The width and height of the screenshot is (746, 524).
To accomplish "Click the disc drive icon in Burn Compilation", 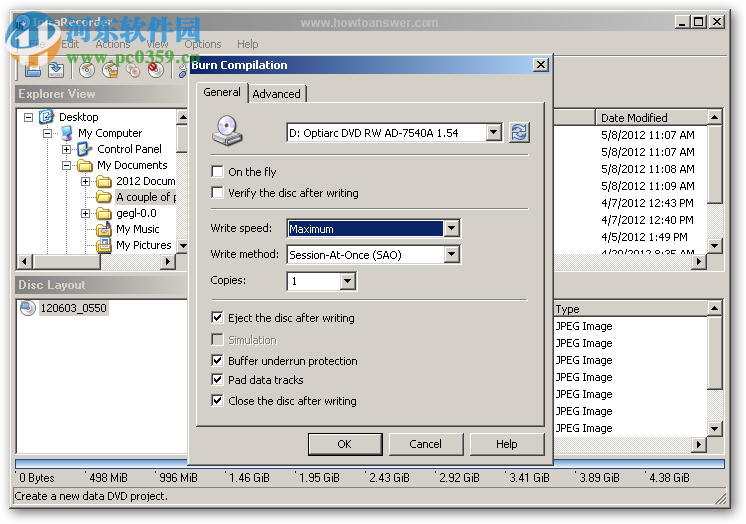I will point(227,130).
